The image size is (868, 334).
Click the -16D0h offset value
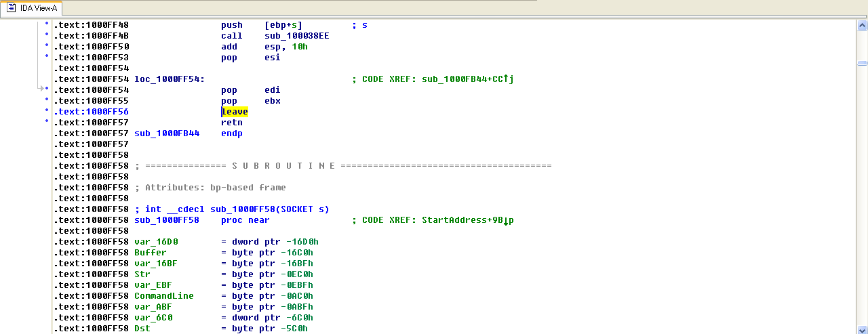[302, 242]
